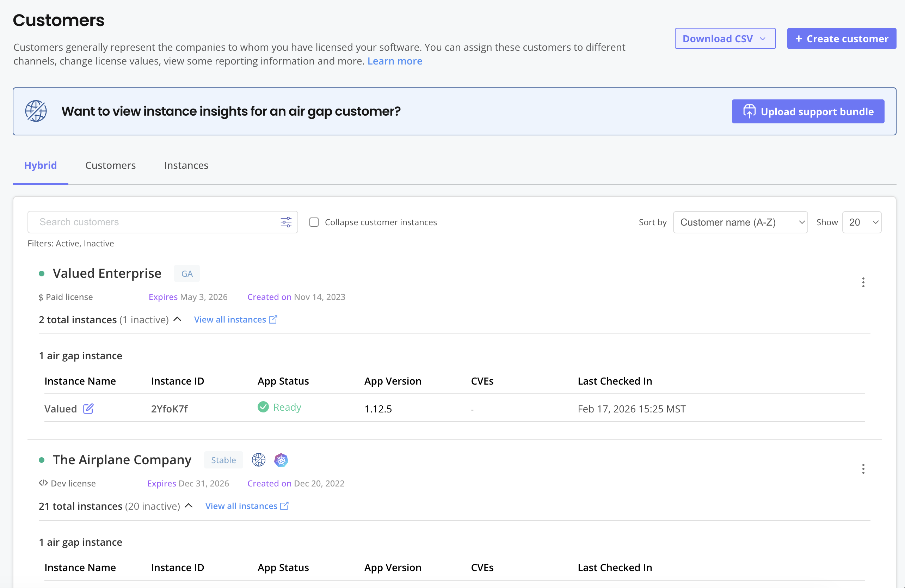The image size is (905, 588).
Task: Open the Learn more link
Action: 394,61
